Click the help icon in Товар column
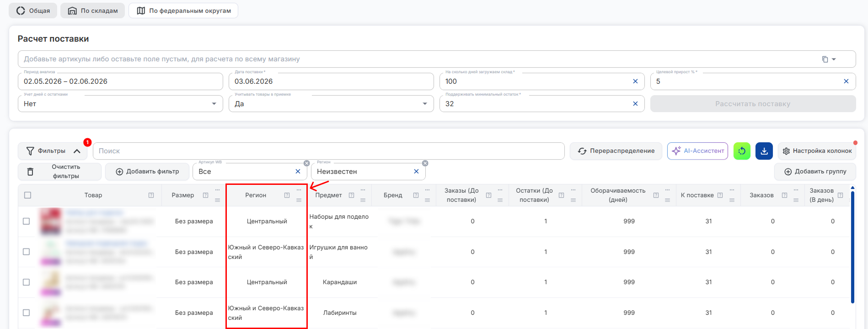 [151, 195]
